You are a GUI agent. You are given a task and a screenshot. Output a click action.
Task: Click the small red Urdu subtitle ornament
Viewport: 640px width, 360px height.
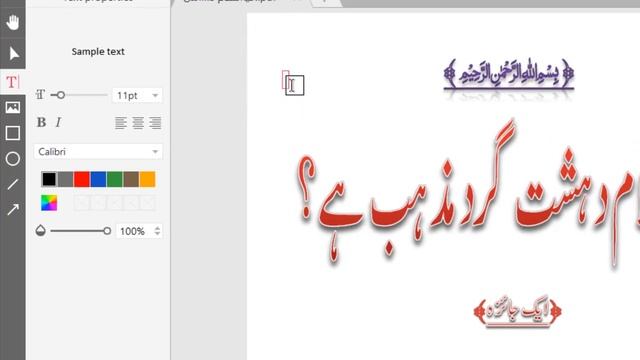click(518, 312)
